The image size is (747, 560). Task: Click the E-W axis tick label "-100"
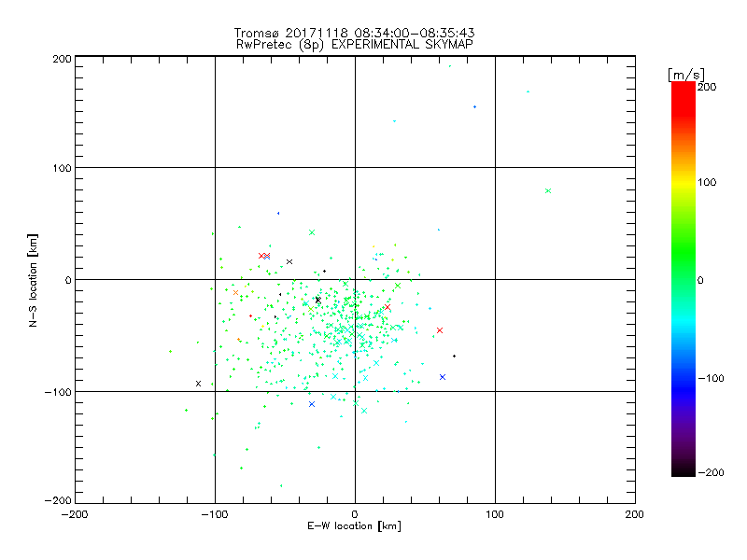[215, 515]
